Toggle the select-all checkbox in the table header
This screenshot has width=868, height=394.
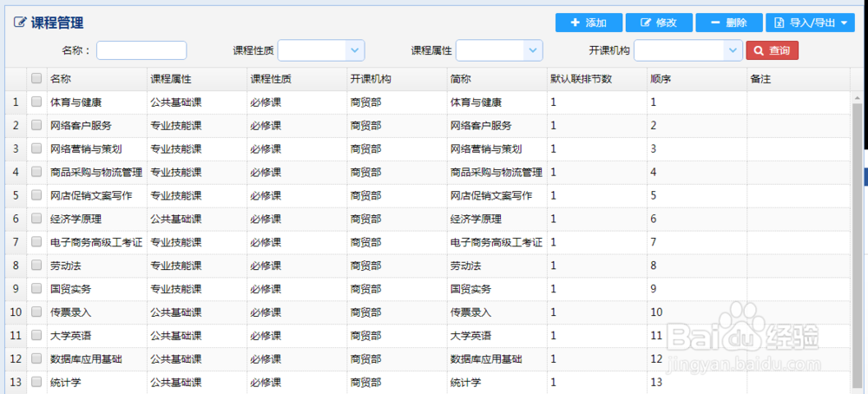pyautogui.click(x=36, y=79)
